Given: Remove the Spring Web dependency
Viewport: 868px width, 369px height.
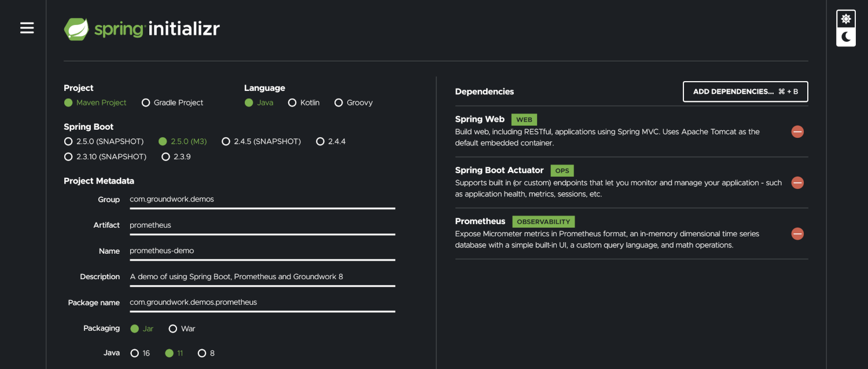Looking at the screenshot, I should pos(797,131).
